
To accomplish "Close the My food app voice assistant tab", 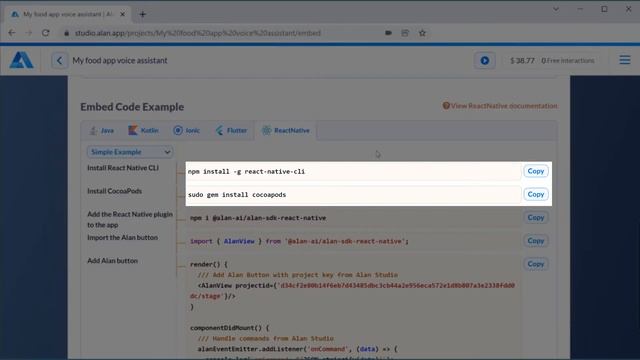I will point(122,14).
